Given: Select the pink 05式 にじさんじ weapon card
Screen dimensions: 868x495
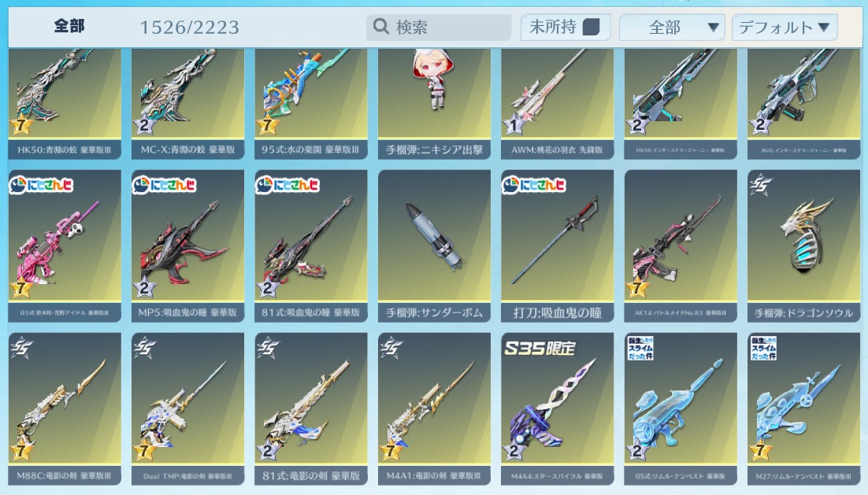Looking at the screenshot, I should click(x=65, y=246).
